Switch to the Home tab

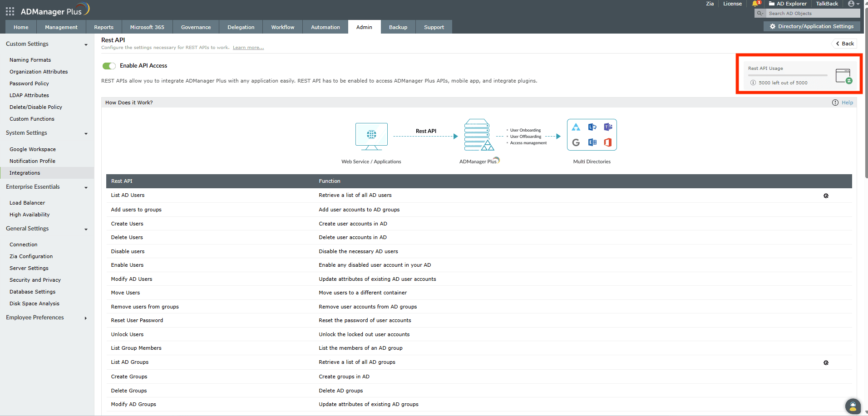[21, 27]
